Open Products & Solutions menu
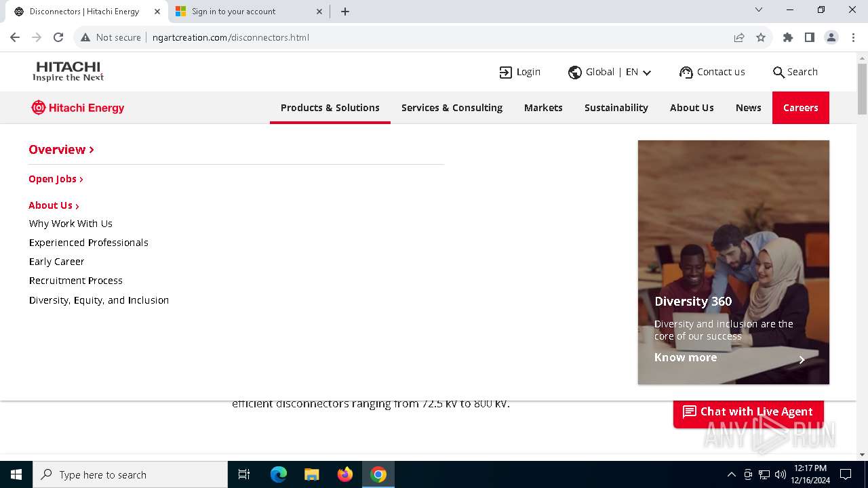The width and height of the screenshot is (868, 488). (x=330, y=108)
